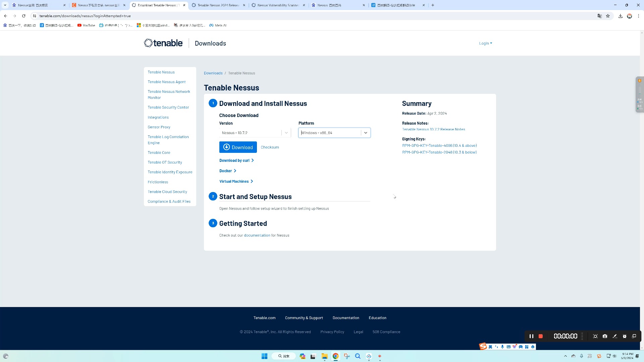Click the documentation link in Getting Started
644x362 pixels.
(257, 235)
